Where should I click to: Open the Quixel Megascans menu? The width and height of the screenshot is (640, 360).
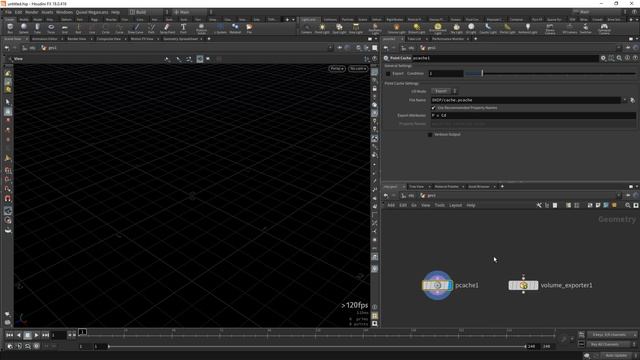92,12
